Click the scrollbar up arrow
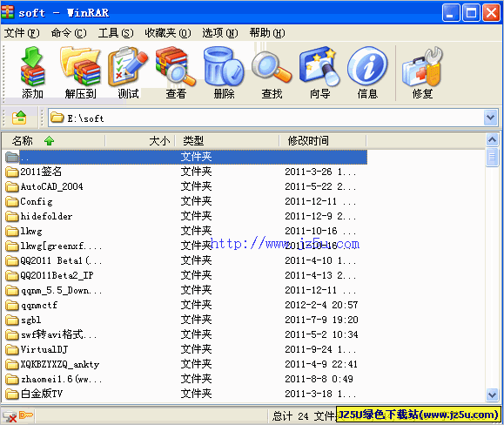The height and width of the screenshot is (425, 504). click(492, 140)
